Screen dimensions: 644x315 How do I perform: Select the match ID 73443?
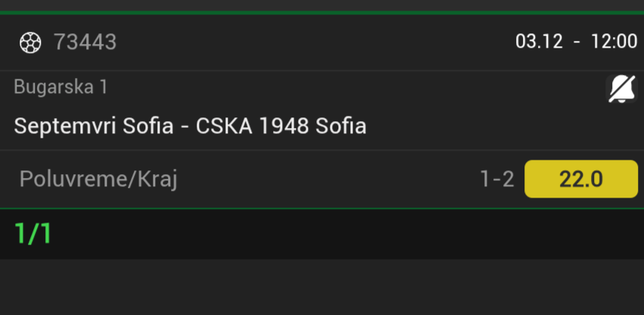[x=85, y=42]
